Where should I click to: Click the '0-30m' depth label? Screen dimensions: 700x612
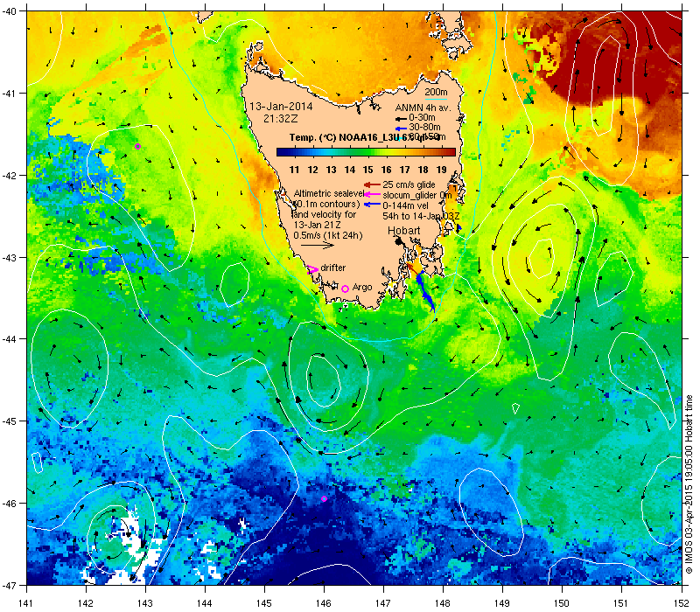point(422,118)
